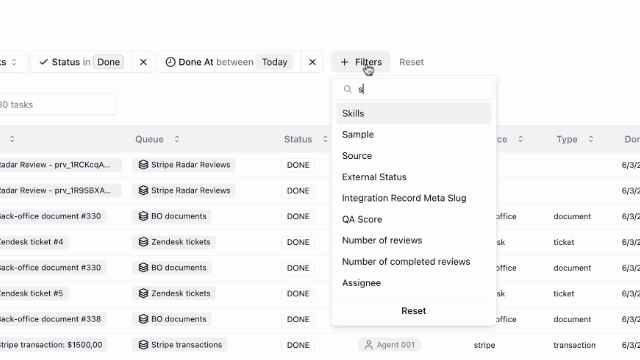Click the Agent 001 person icon

pyautogui.click(x=369, y=345)
